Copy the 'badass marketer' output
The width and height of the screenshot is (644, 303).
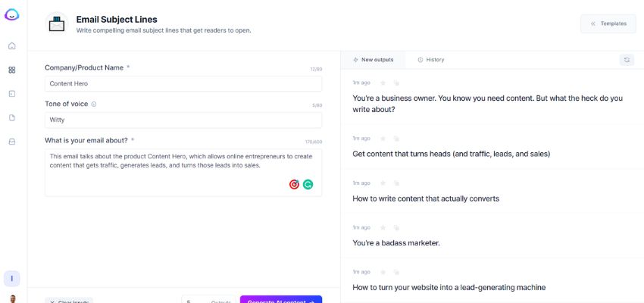[396, 227]
